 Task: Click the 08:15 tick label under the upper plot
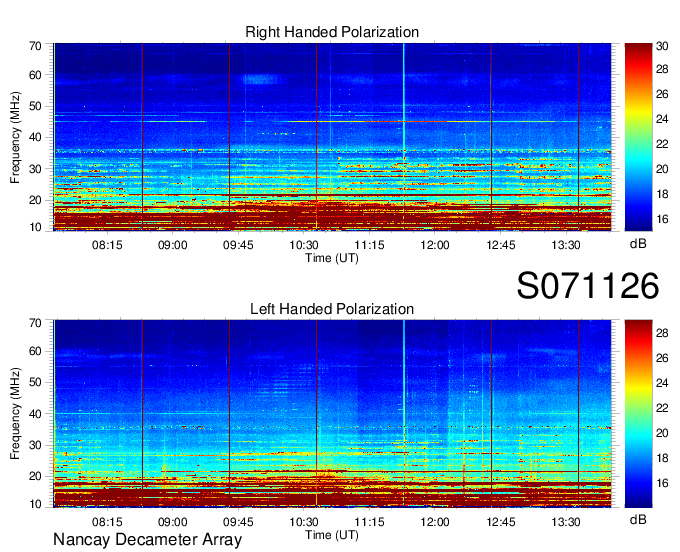[107, 245]
